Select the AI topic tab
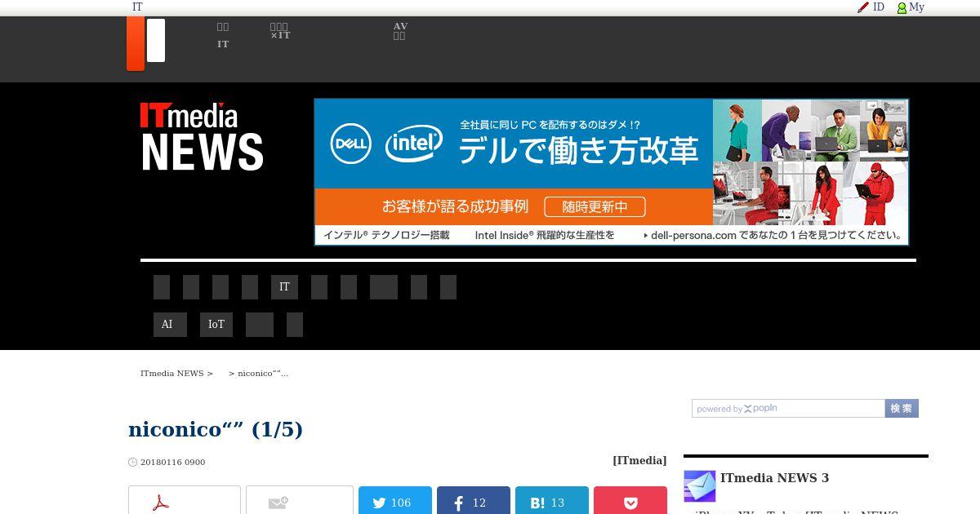The image size is (980, 514). [x=170, y=325]
